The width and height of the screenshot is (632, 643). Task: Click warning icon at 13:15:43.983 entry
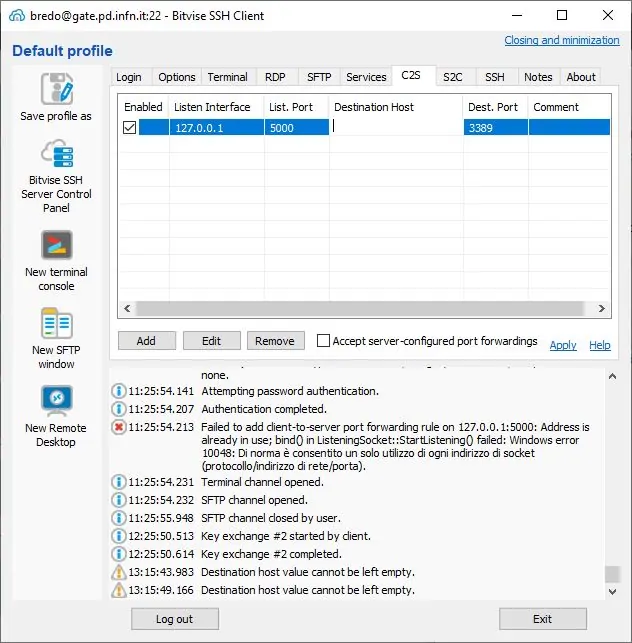click(119, 572)
